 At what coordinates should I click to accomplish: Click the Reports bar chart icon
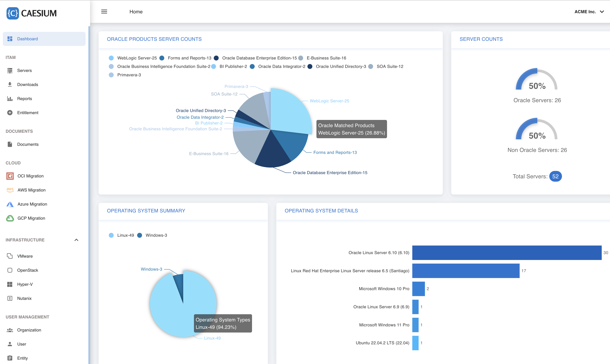pyautogui.click(x=10, y=99)
